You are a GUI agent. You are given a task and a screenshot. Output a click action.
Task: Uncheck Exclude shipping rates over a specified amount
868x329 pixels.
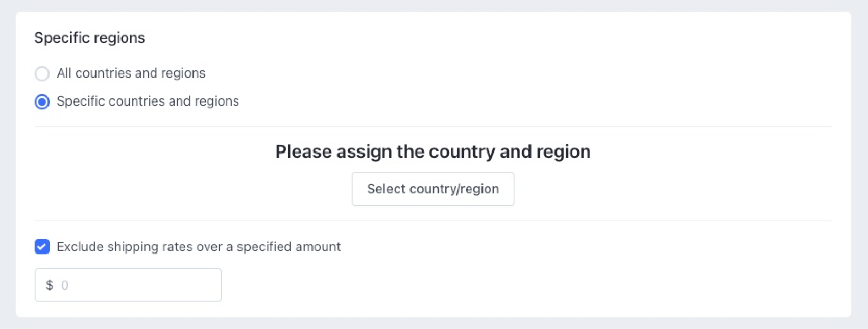[x=42, y=247]
